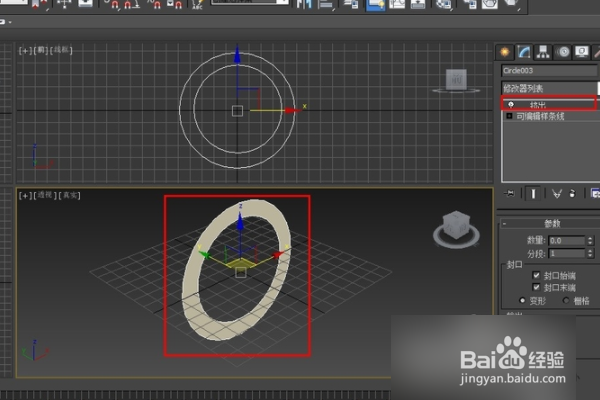The height and width of the screenshot is (400, 600).
Task: Click the Rendered Frame Window icon
Action: point(489,4)
